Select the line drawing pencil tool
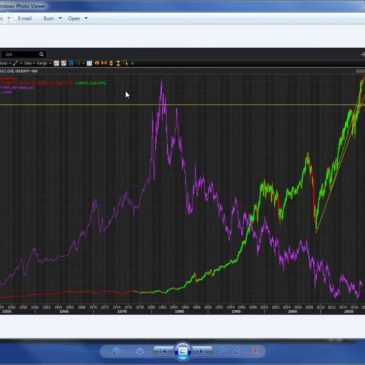Image resolution: width=365 pixels, height=365 pixels. point(15,63)
